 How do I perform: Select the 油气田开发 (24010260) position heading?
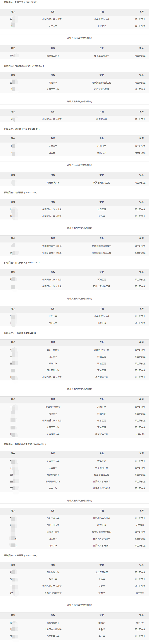point(22,262)
